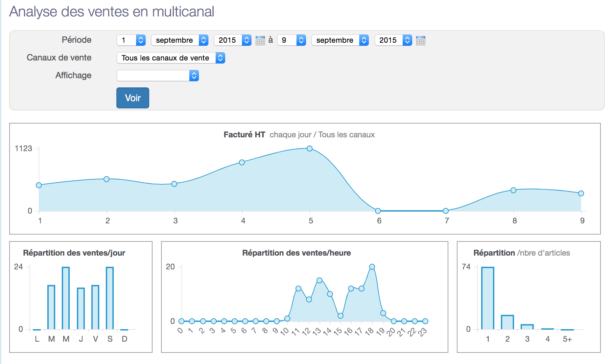Select the 15h low point in ventes/heure chart
Screen dimensions: 612x364
point(341,316)
